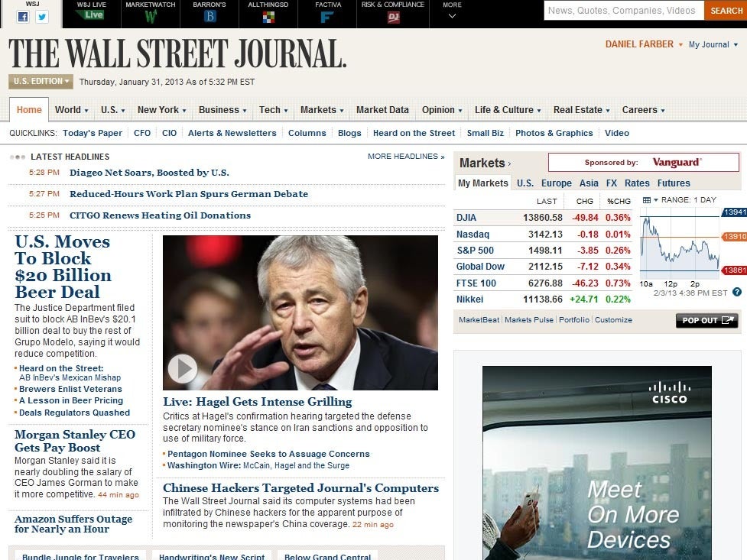Open Pentagon Nominee Seeks to Assuage Concerns
This screenshot has height=560, width=747.
pos(268,455)
